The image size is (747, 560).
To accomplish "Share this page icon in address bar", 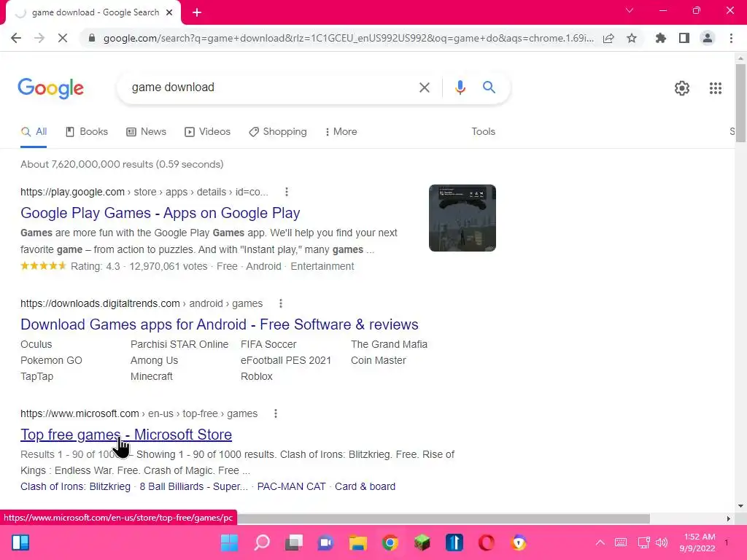I will tap(608, 38).
